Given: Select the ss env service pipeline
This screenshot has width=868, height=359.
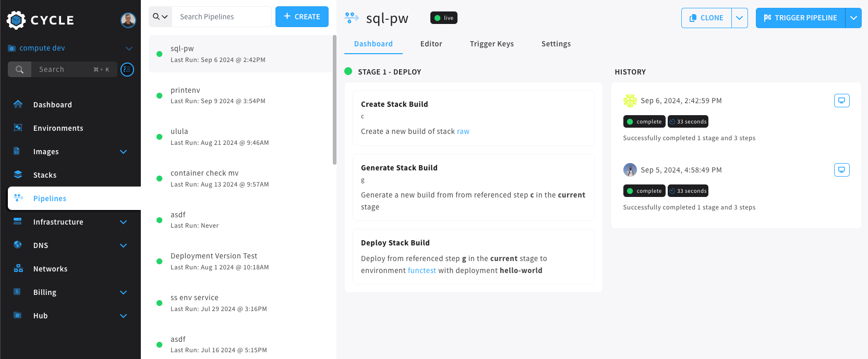Looking at the screenshot, I should [x=240, y=303].
